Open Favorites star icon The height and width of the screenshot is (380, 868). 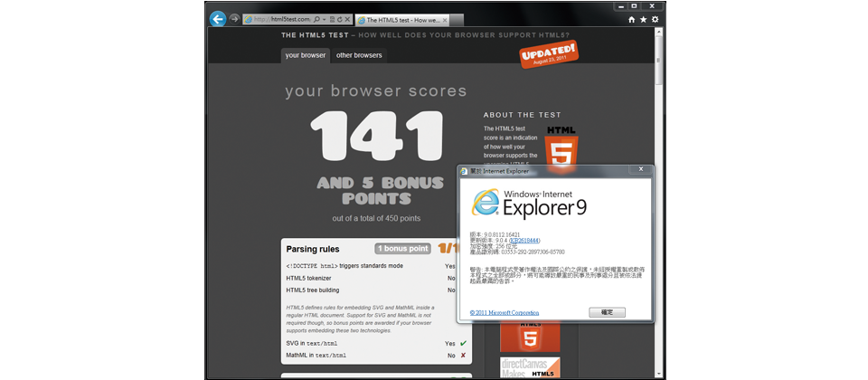pos(643,19)
